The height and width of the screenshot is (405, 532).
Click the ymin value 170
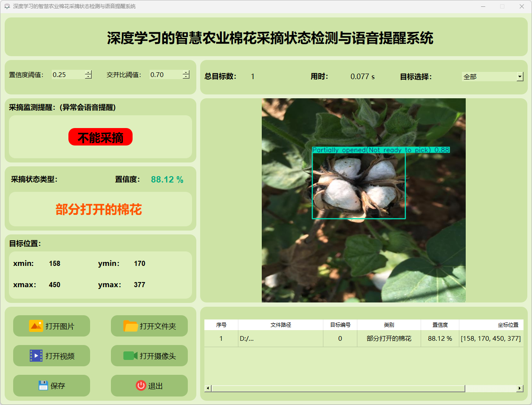(140, 263)
